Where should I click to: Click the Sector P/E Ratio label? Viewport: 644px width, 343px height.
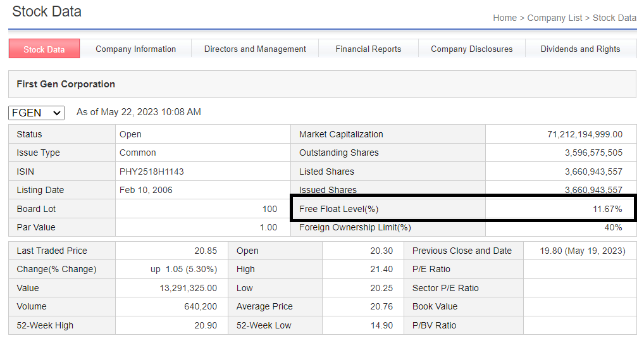coord(445,288)
